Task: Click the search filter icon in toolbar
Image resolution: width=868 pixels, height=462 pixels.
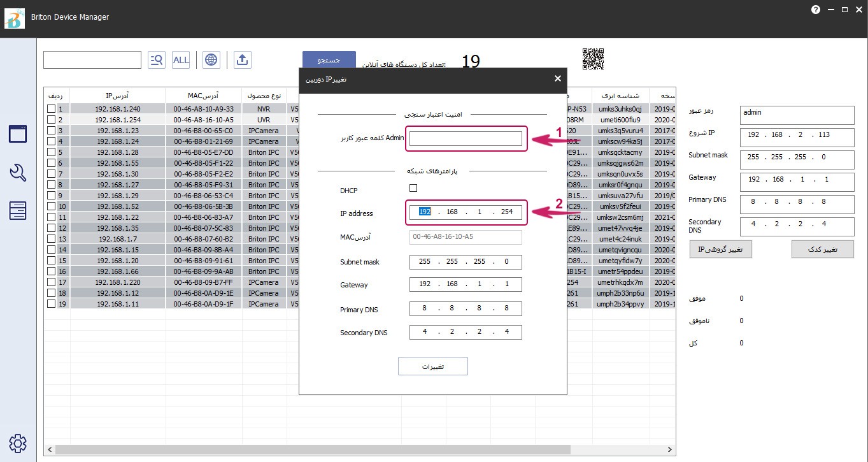Action: [x=156, y=60]
